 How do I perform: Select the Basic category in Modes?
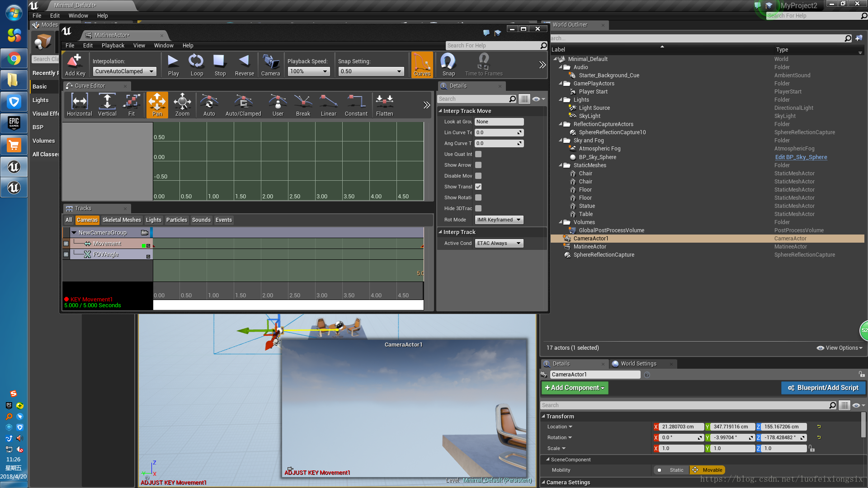click(x=40, y=86)
